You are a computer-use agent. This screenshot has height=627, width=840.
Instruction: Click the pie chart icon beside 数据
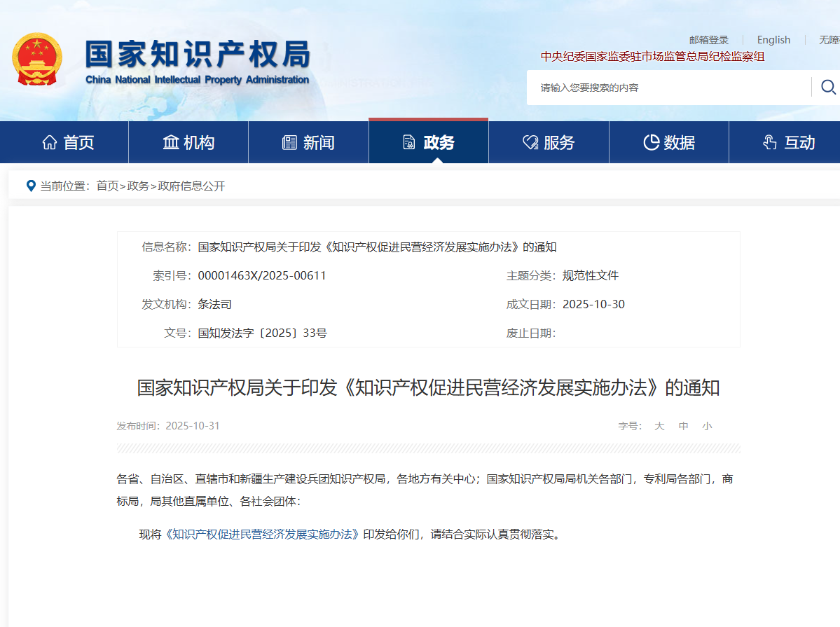(651, 143)
